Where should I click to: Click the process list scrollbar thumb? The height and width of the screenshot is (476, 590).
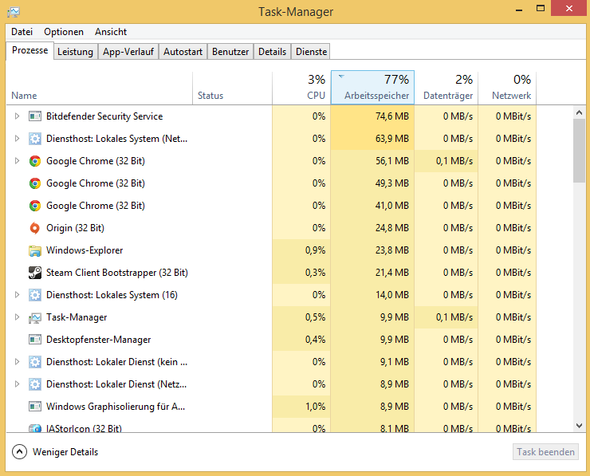[579, 151]
